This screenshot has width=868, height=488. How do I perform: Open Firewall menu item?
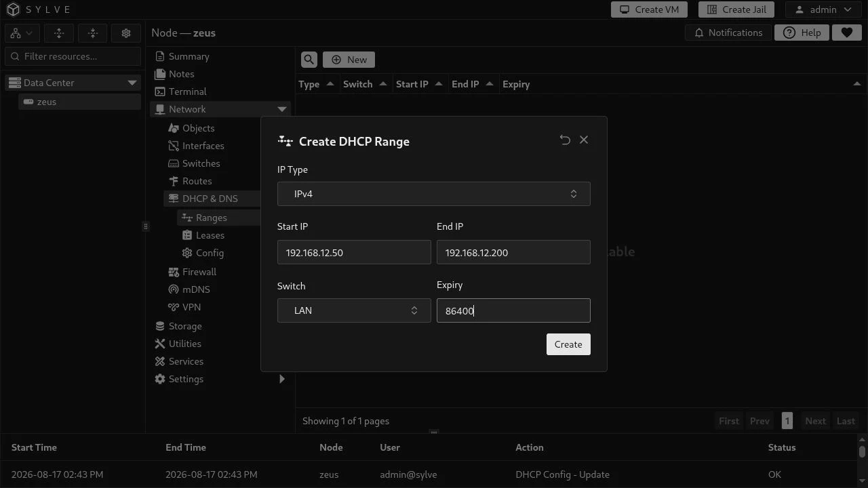pos(199,272)
